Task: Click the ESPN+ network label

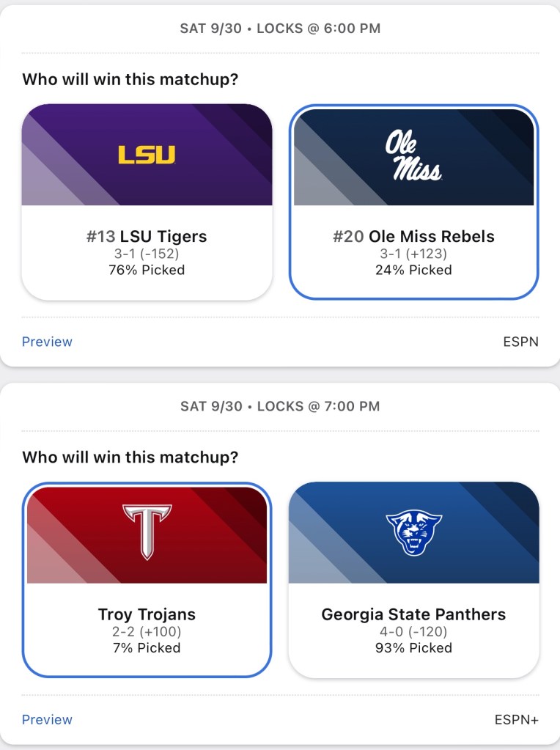Action: (x=516, y=719)
